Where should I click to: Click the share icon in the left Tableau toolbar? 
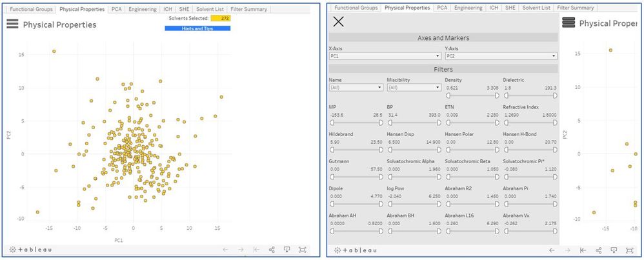pyautogui.click(x=272, y=250)
